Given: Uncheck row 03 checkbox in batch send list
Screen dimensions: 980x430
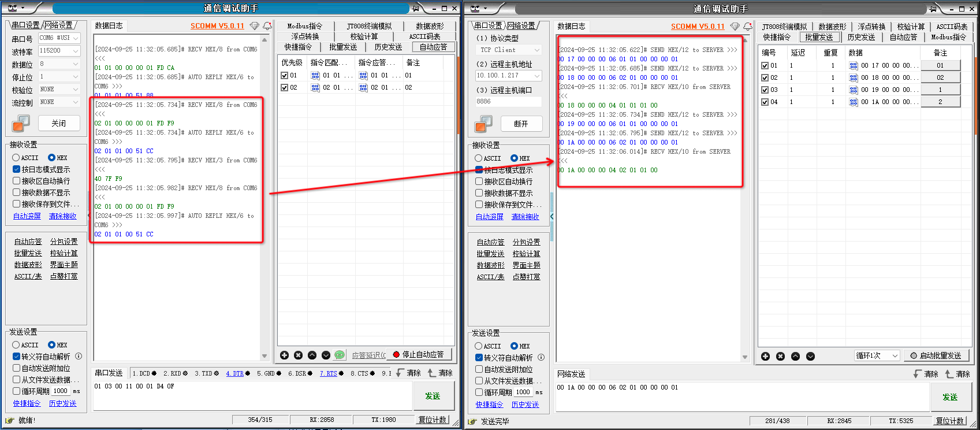Looking at the screenshot, I should (765, 90).
